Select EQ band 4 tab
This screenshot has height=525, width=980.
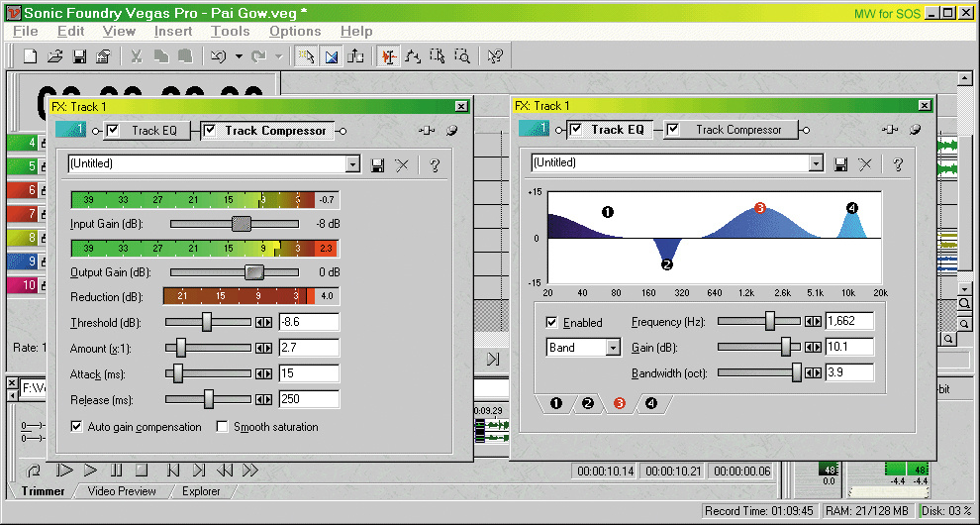tap(650, 404)
